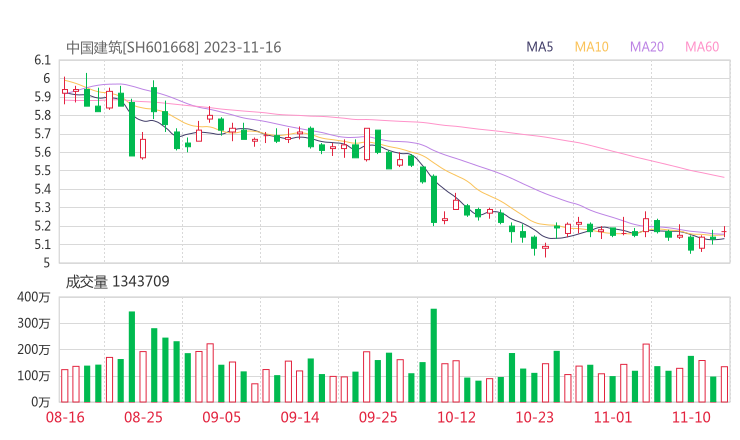Click the 100万 volume axis label
740x440 pixels.
[33, 376]
